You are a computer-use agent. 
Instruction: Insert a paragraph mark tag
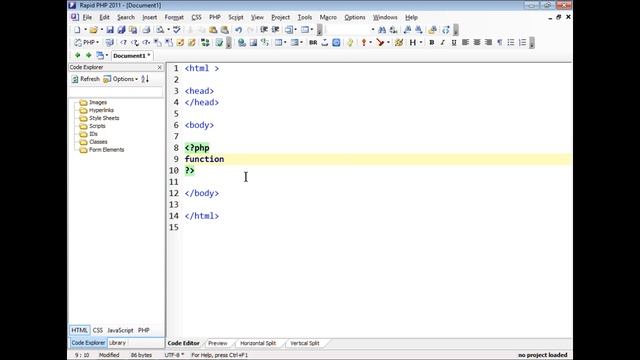(x=500, y=42)
